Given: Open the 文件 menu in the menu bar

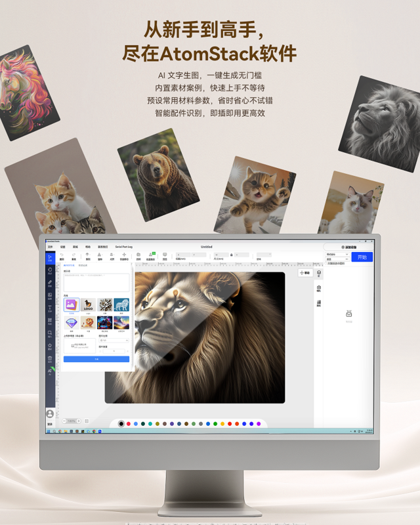Looking at the screenshot, I should (x=50, y=247).
